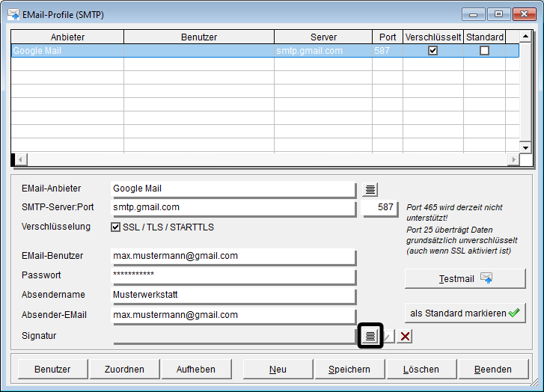The image size is (544, 392).
Task: Click the Passwort field
Action: [x=233, y=276]
